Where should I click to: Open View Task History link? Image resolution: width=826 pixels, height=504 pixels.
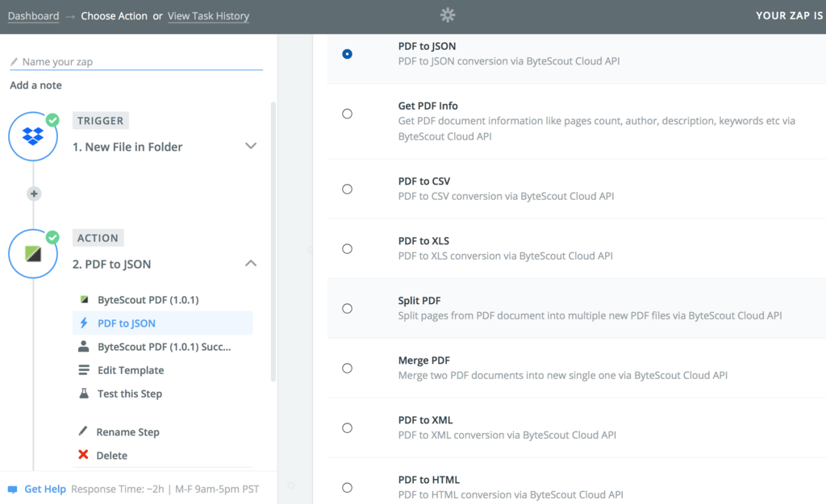coord(208,16)
